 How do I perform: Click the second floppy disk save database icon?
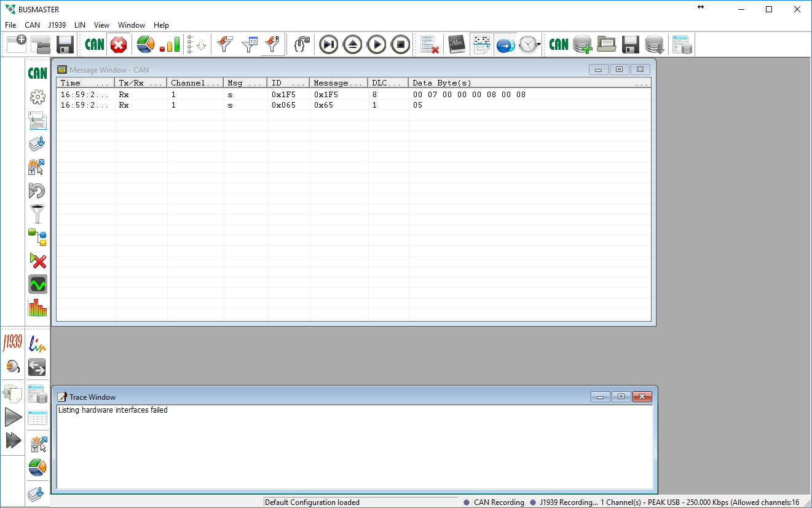(x=631, y=44)
